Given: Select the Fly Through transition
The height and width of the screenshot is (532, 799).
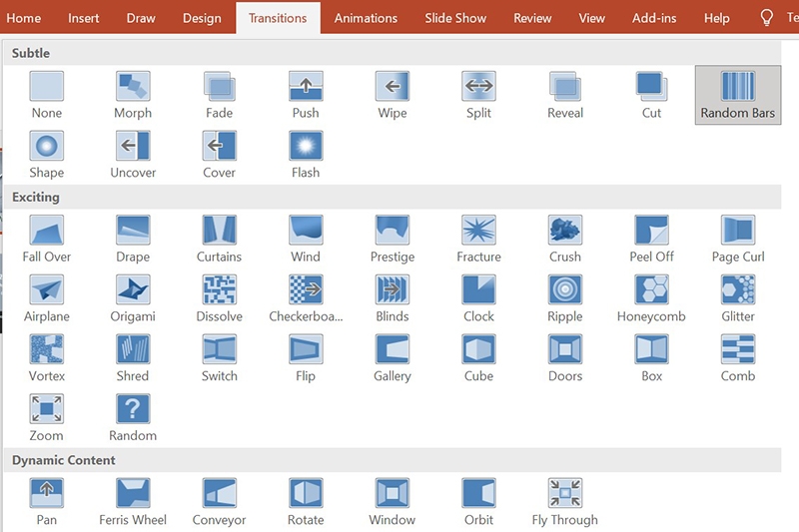Looking at the screenshot, I should (x=565, y=502).
